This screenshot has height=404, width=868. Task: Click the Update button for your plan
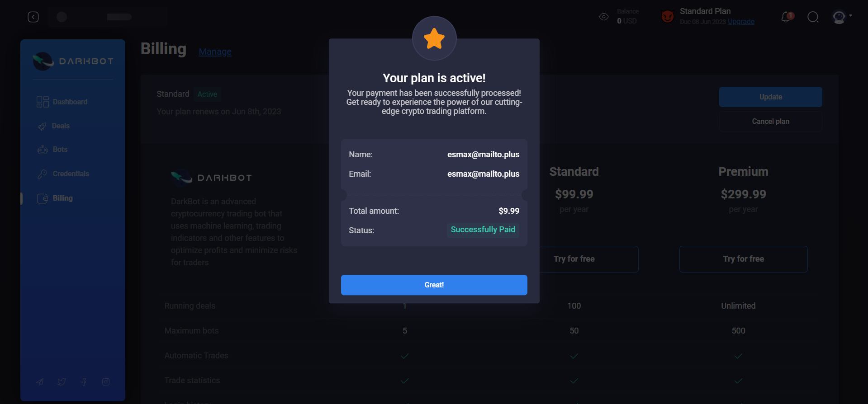point(770,97)
